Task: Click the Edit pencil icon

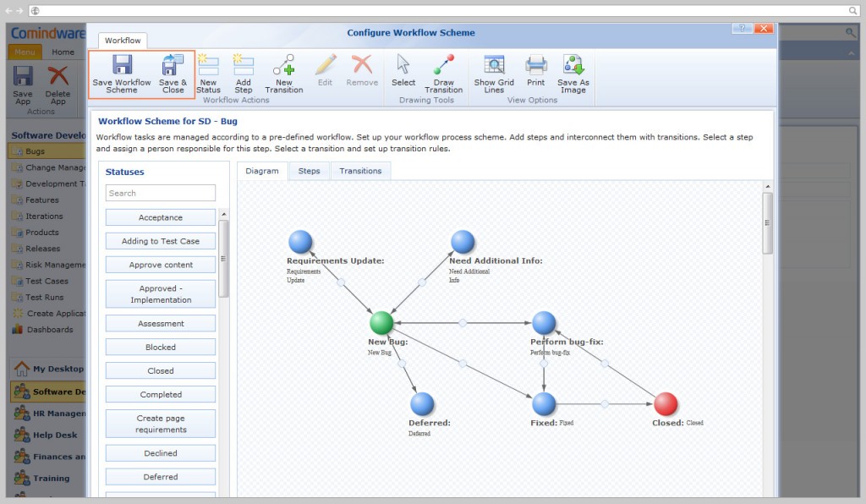Action: tap(326, 64)
